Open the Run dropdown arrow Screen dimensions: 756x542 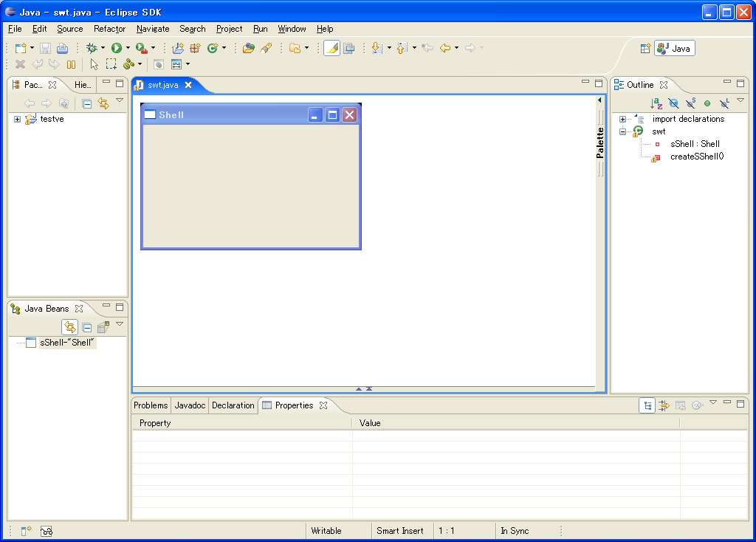click(128, 48)
